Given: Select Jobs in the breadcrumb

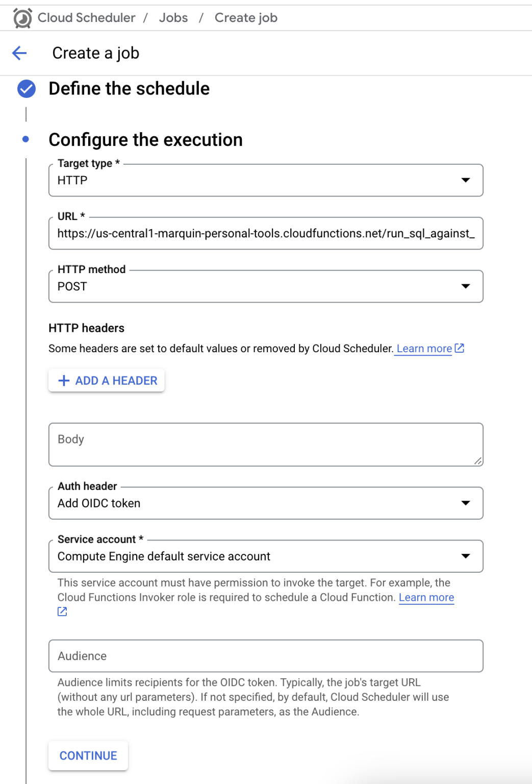Looking at the screenshot, I should click(x=173, y=17).
